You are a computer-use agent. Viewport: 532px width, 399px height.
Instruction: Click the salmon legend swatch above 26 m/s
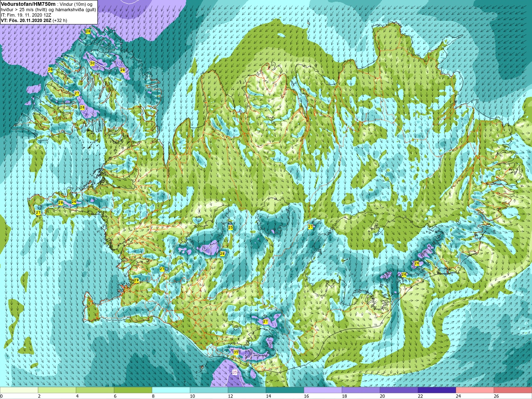click(513, 390)
